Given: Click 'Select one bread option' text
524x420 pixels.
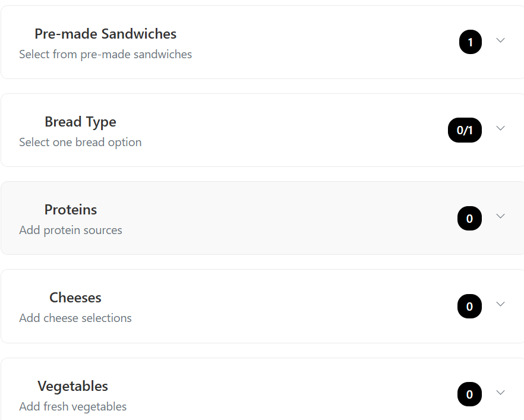Looking at the screenshot, I should pos(80,143).
